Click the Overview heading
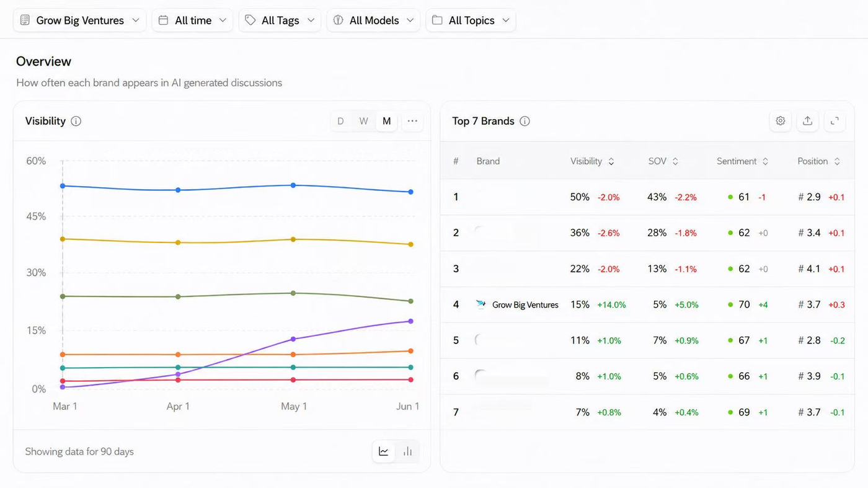The width and height of the screenshot is (868, 488). tap(43, 61)
